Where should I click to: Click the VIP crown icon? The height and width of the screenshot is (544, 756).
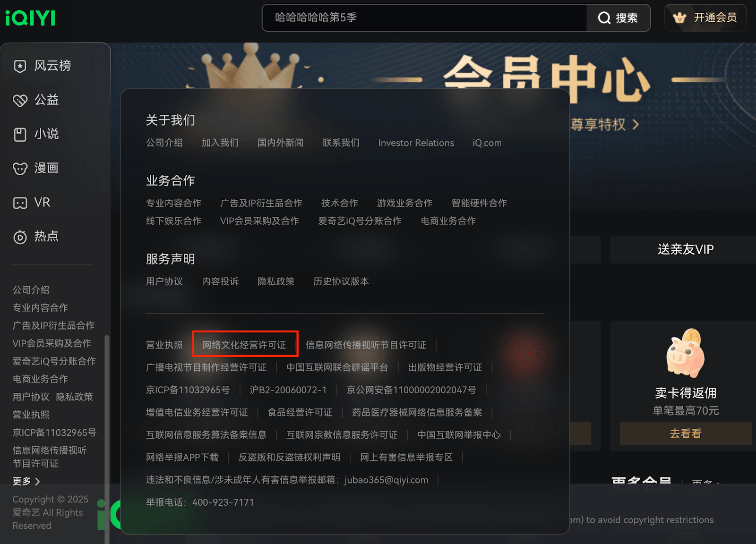click(679, 18)
